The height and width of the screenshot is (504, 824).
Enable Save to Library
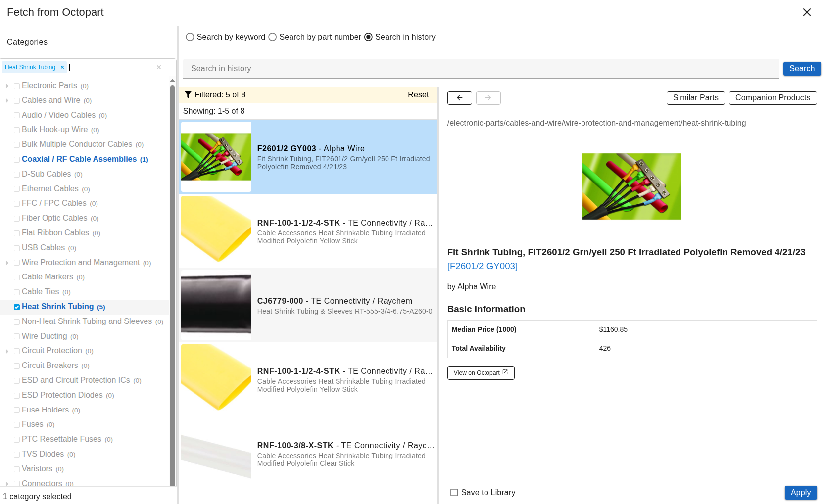(x=454, y=493)
